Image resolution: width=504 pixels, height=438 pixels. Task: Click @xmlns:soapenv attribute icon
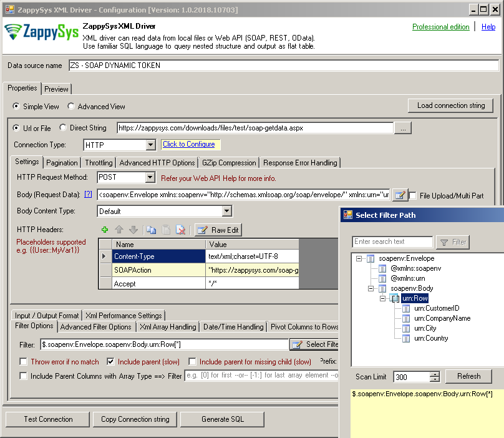(x=382, y=268)
